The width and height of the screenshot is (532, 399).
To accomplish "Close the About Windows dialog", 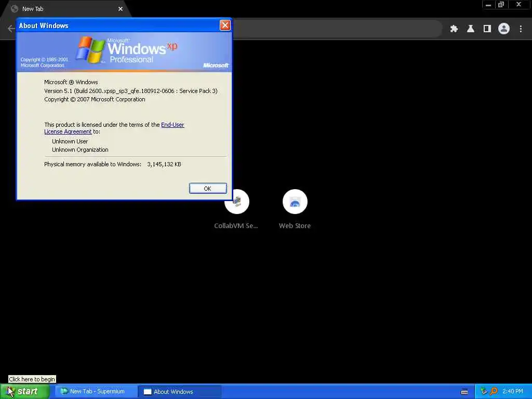I will click(225, 25).
